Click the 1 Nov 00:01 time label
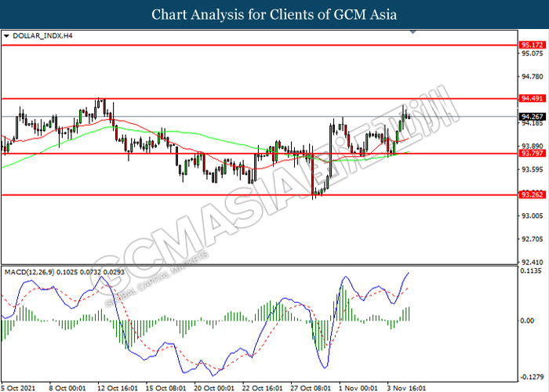 [x=358, y=388]
